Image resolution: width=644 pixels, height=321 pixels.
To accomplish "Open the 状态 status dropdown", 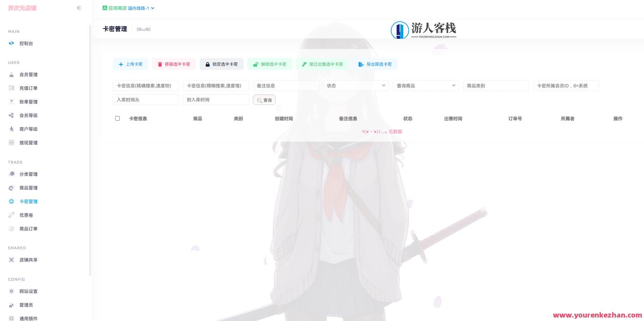I will pyautogui.click(x=355, y=86).
